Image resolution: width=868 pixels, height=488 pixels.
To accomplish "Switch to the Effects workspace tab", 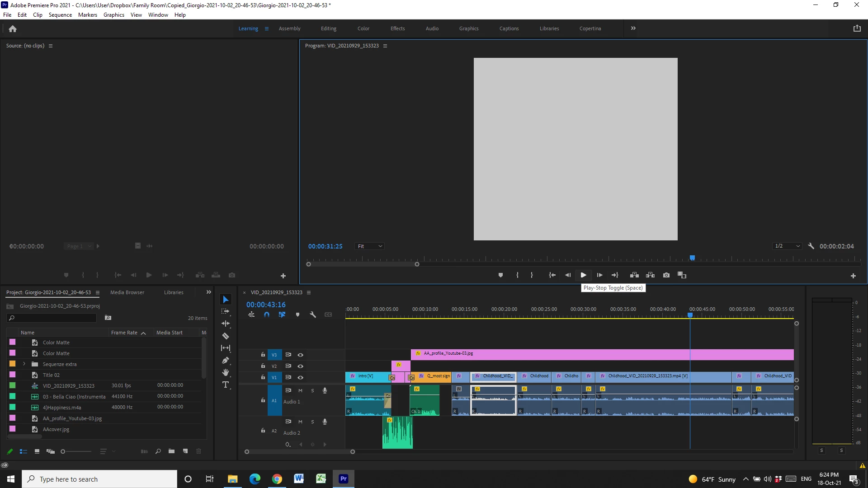I will click(397, 28).
